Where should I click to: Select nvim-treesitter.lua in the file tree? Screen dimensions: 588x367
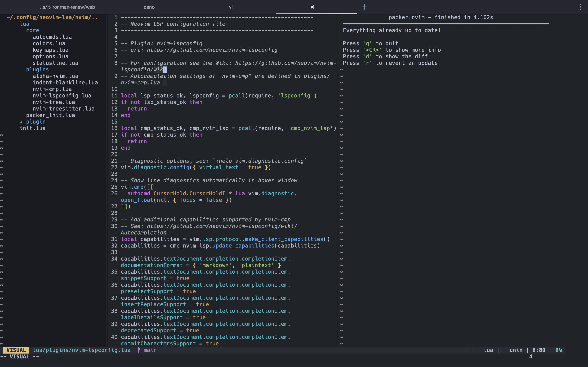click(x=64, y=108)
